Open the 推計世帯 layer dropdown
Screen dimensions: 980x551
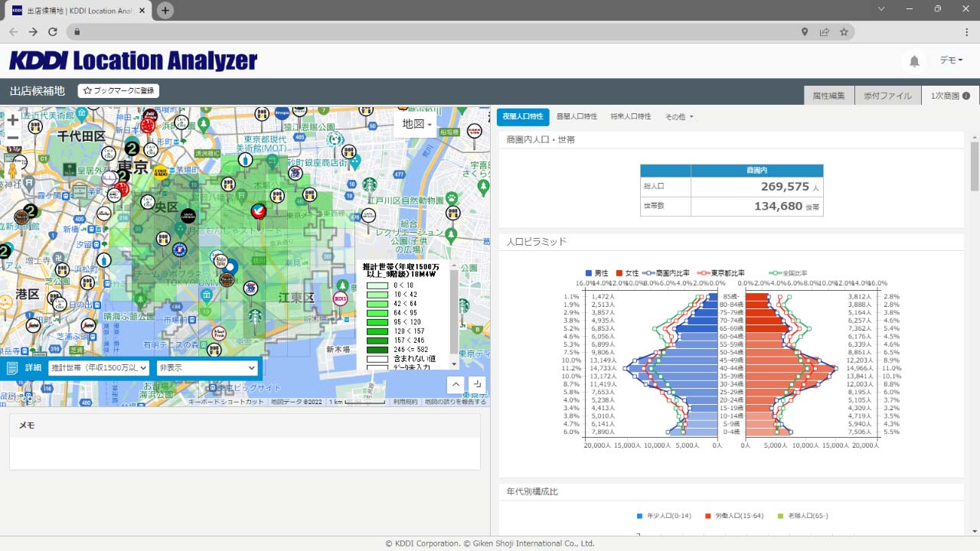pyautogui.click(x=99, y=368)
